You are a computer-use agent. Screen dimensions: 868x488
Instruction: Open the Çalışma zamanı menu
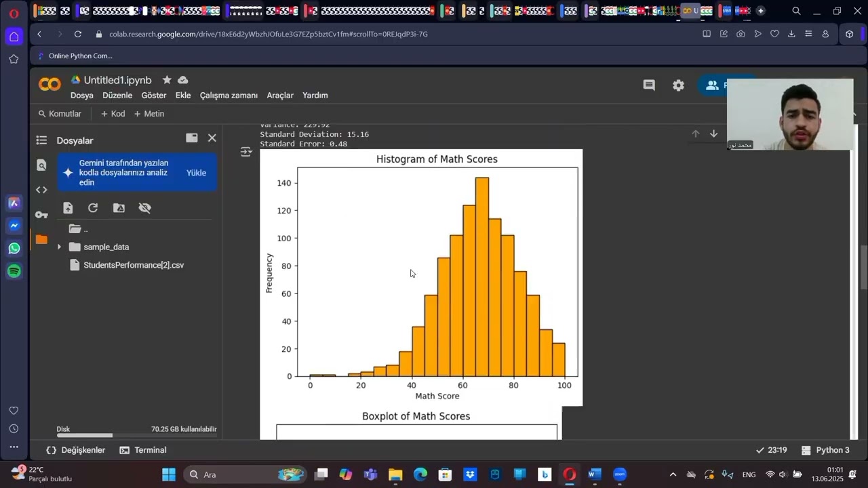point(229,96)
